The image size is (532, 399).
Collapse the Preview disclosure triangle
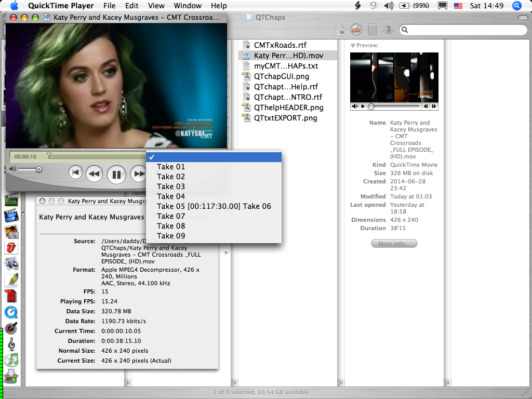353,46
